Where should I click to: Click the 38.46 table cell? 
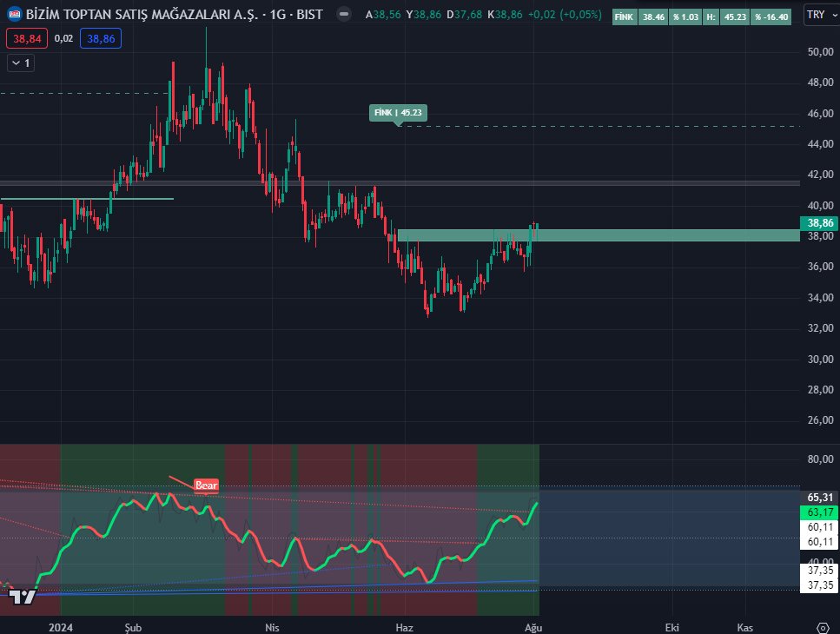(653, 17)
